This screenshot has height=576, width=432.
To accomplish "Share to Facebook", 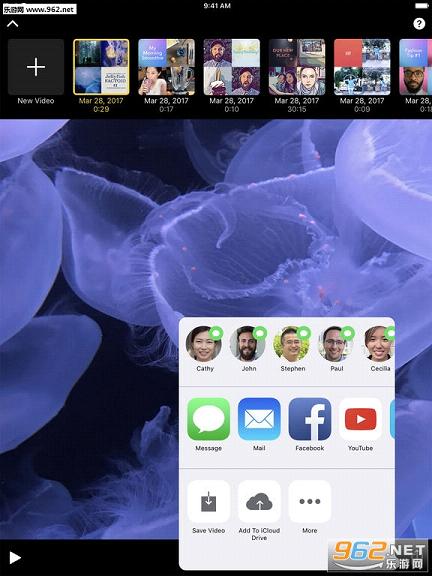I will pos(310,419).
